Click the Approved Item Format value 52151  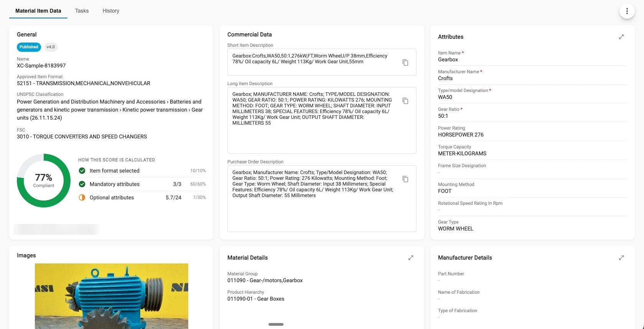tap(84, 83)
